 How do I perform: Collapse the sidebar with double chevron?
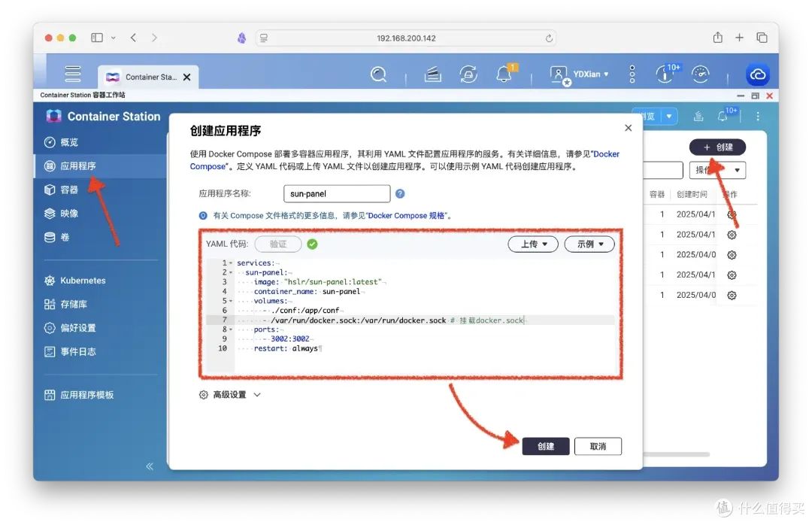tap(150, 466)
